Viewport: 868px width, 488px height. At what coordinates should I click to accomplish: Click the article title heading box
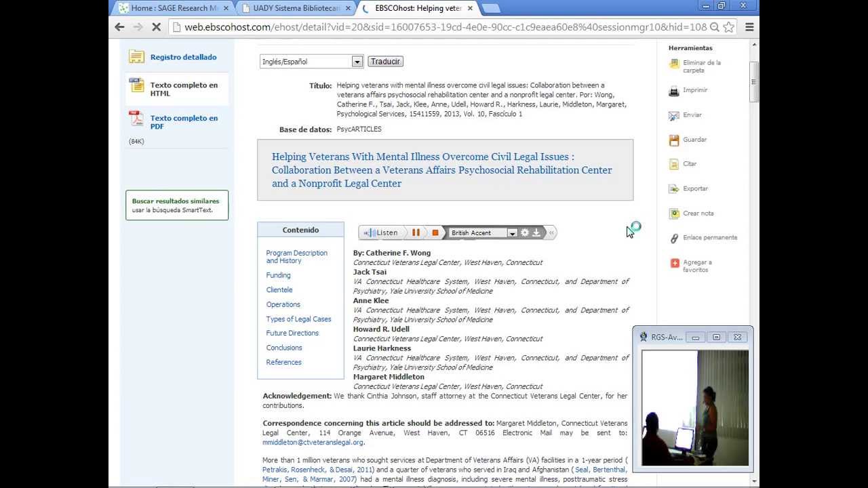445,170
